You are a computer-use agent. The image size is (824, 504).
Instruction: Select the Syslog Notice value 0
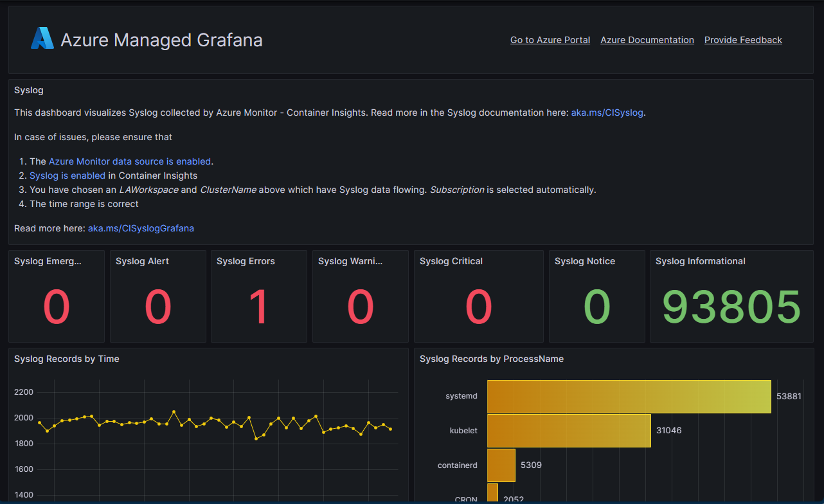coord(597,307)
